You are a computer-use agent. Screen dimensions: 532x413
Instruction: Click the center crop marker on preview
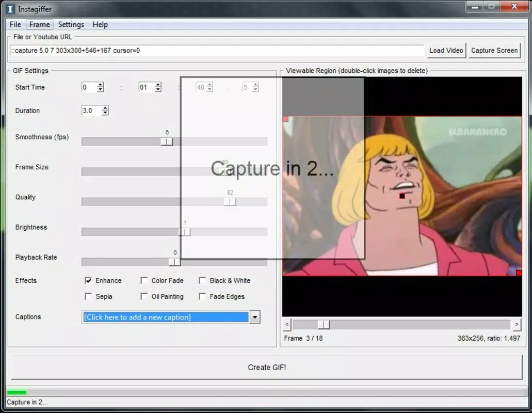[x=402, y=196]
